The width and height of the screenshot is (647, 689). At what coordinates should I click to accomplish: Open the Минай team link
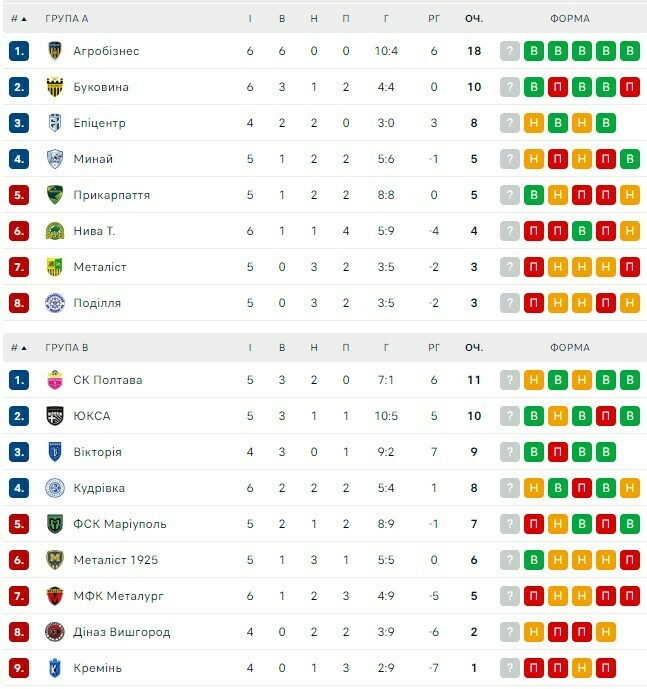[93, 159]
